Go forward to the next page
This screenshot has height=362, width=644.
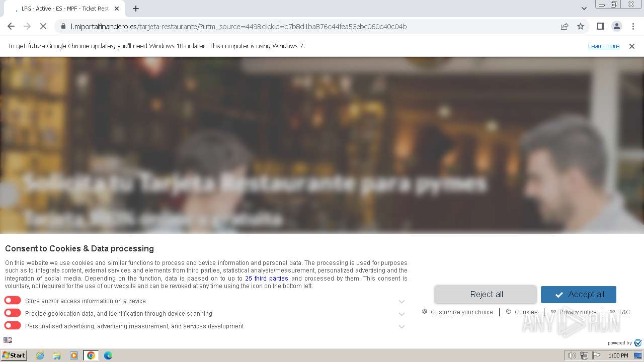(x=27, y=27)
